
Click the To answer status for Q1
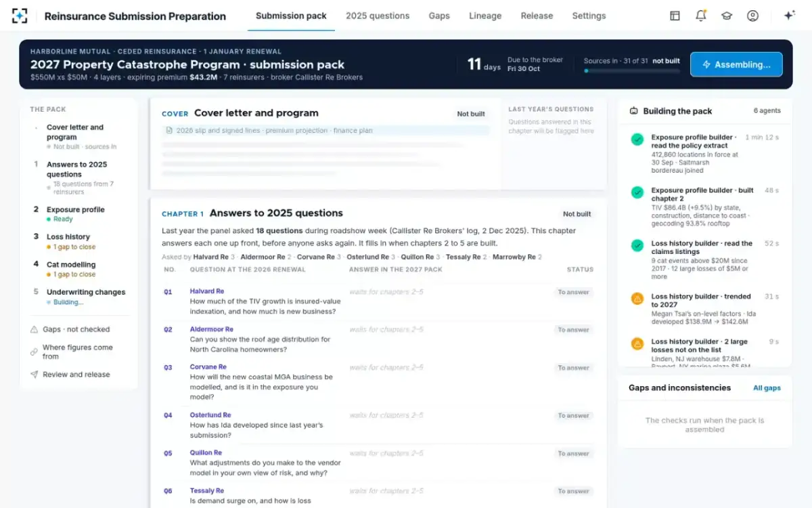coord(573,292)
